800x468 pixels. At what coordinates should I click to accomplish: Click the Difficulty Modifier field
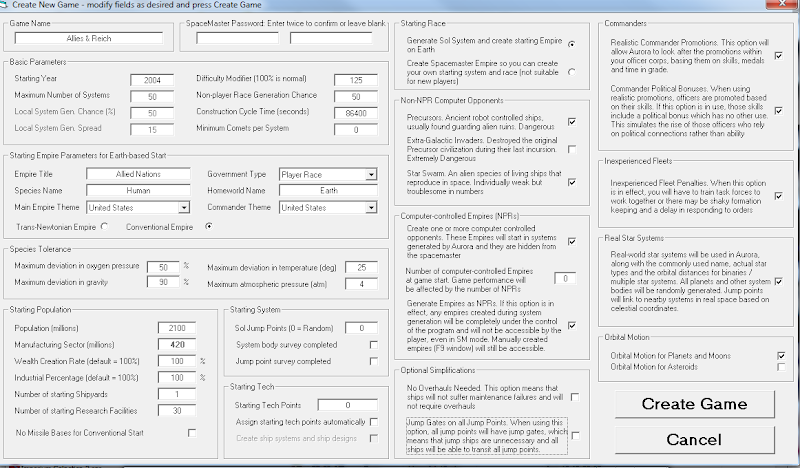[356, 80]
